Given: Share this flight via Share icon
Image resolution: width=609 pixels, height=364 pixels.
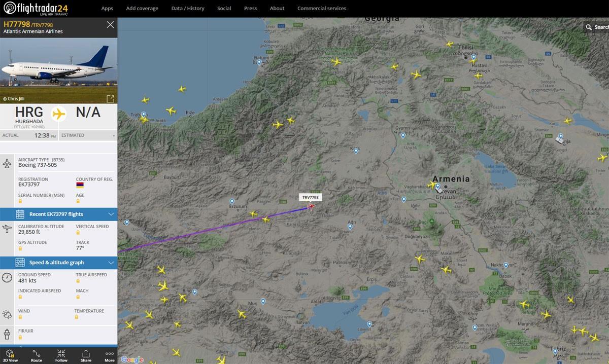Looking at the screenshot, I should click(86, 355).
